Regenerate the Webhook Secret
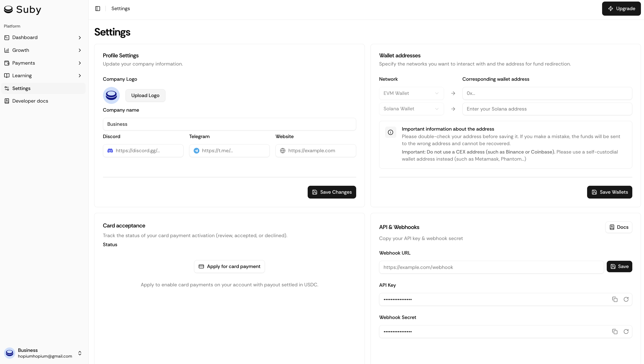The height and width of the screenshot is (364, 644). [x=626, y=332]
